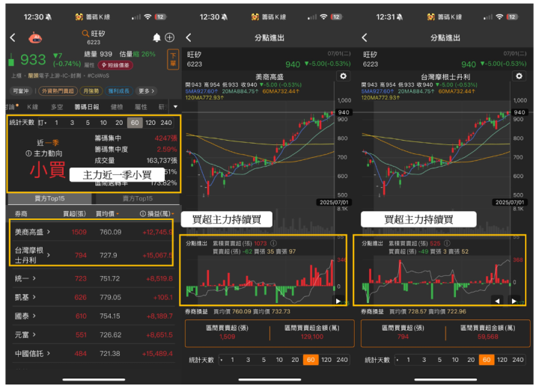Open 統一 broker row chevron
539x392 pixels.
[x=34, y=278]
